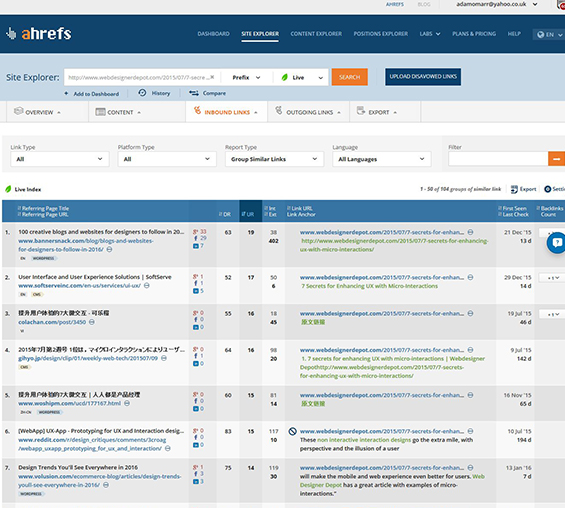Open Plans & Pricing
This screenshot has width=565, height=508.
pyautogui.click(x=474, y=34)
